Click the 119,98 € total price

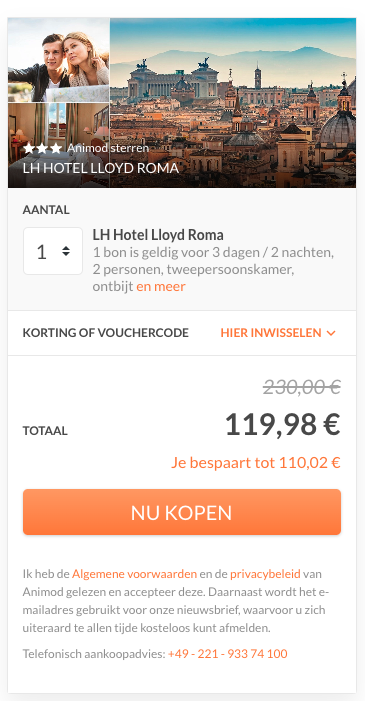283,425
